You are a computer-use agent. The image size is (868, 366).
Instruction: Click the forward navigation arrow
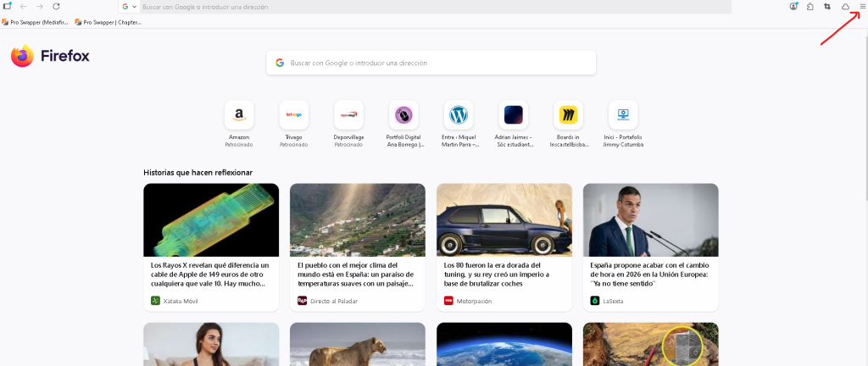click(x=40, y=6)
